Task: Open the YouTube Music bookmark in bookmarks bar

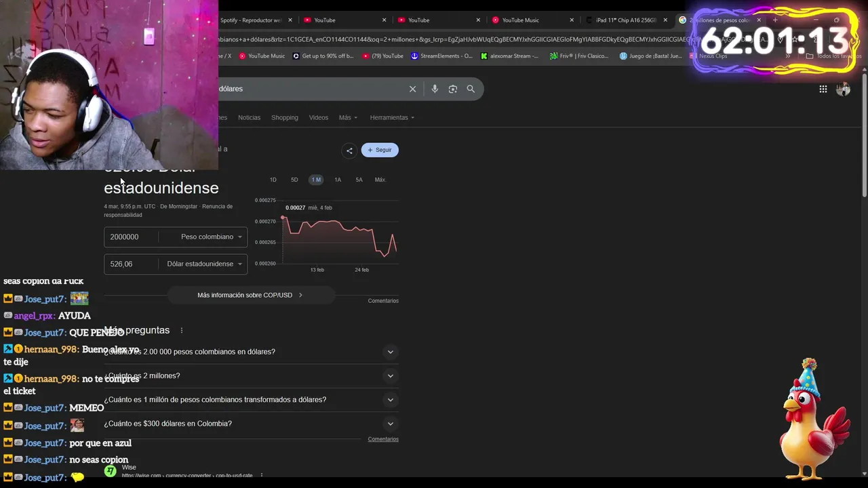Action: 262,56
